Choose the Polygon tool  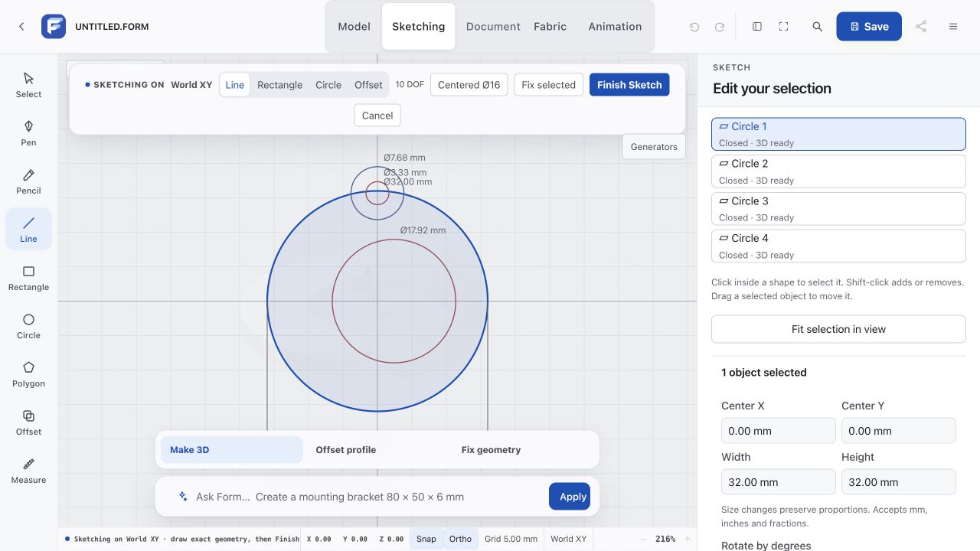(28, 374)
